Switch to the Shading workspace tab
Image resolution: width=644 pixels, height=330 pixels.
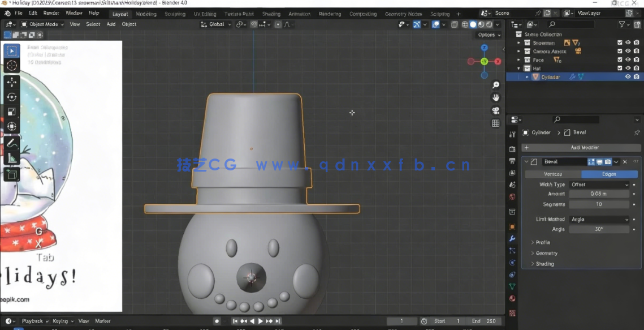[271, 14]
